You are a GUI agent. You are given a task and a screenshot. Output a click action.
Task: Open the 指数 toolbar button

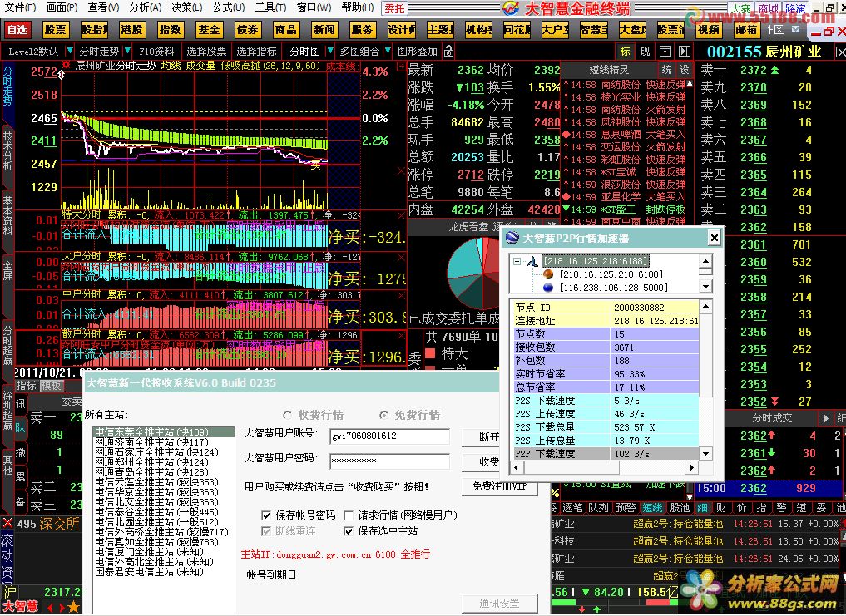170,29
